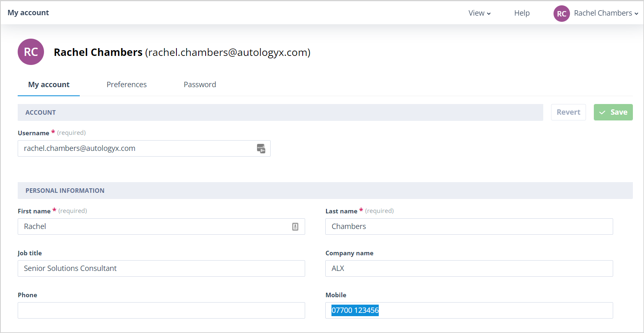Click the First name field containing Rachel

coord(161,227)
